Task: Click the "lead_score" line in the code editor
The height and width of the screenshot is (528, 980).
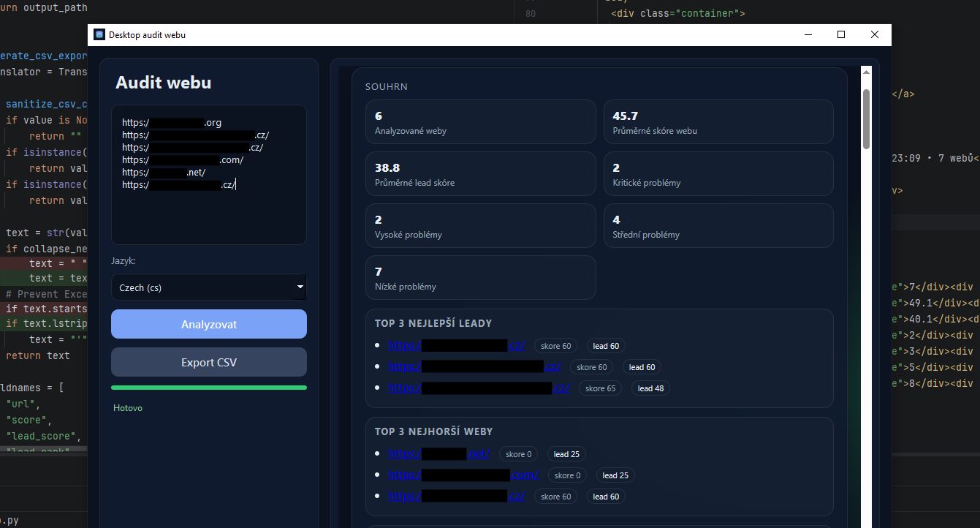Action: tap(42, 436)
